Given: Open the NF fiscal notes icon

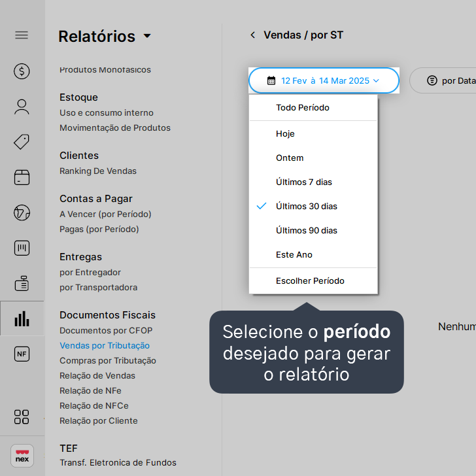Looking at the screenshot, I should 22,354.
